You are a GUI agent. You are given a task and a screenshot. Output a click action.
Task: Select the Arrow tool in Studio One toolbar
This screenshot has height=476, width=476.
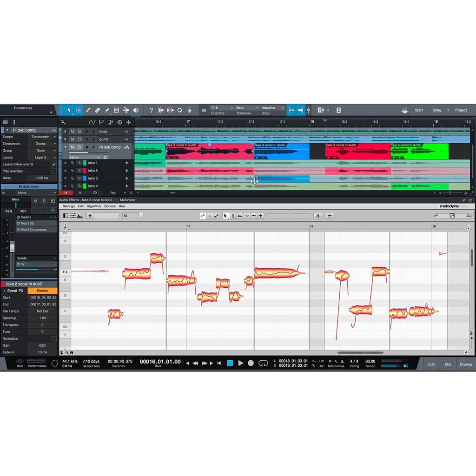69,110
